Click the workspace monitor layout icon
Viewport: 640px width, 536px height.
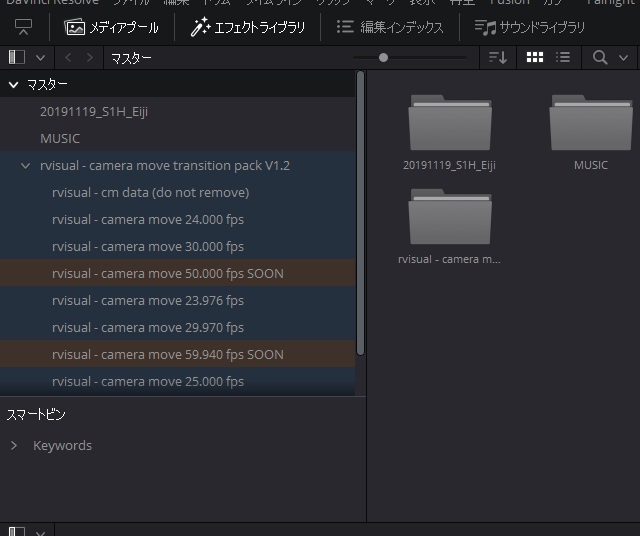[x=23, y=27]
